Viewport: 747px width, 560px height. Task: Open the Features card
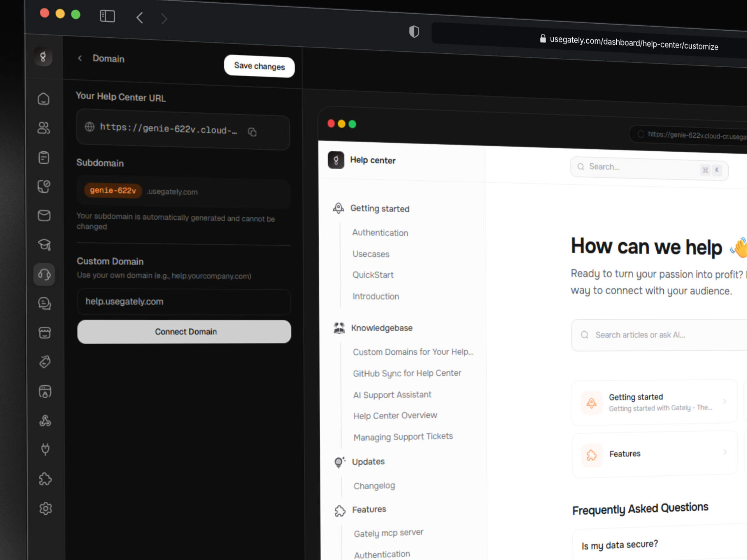pos(654,454)
